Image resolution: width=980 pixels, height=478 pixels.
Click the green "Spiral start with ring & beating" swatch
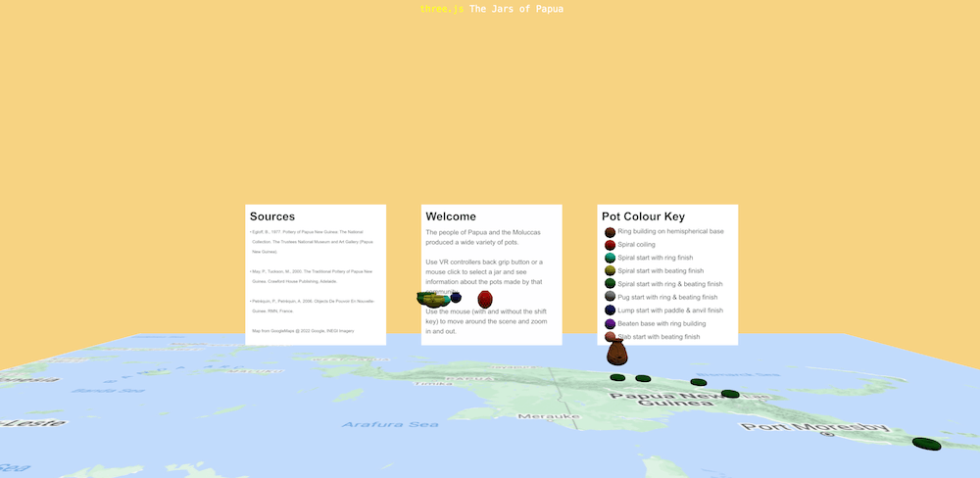610,284
